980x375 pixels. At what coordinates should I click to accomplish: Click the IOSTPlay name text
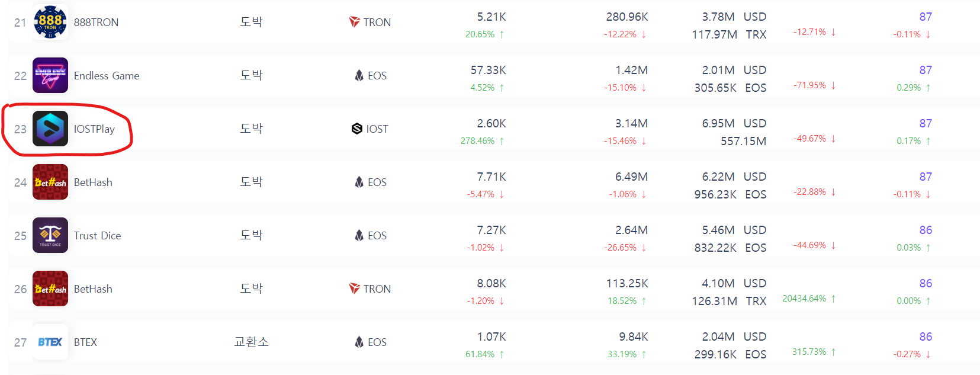[94, 129]
